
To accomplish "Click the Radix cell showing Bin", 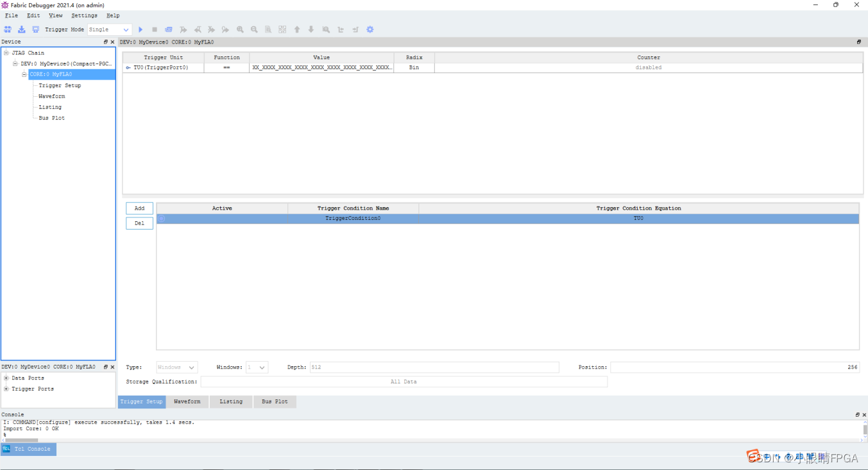I will point(414,67).
